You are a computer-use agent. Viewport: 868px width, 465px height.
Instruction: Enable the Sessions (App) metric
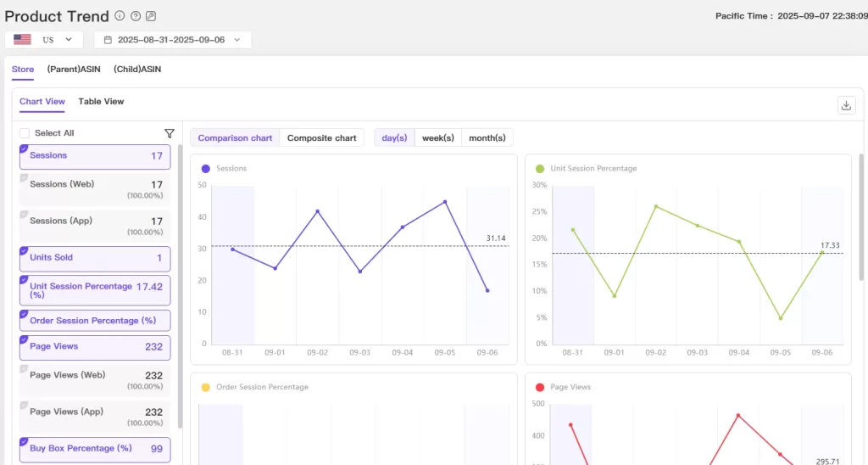click(x=95, y=226)
